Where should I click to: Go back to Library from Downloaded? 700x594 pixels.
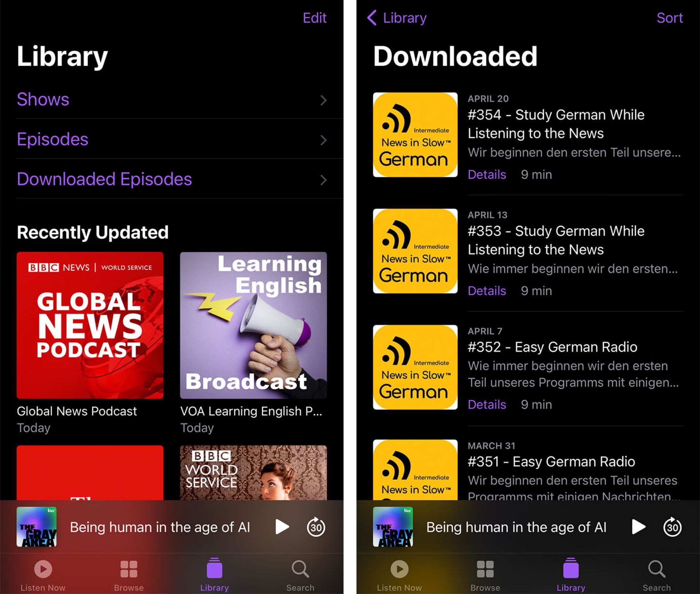[x=397, y=18]
